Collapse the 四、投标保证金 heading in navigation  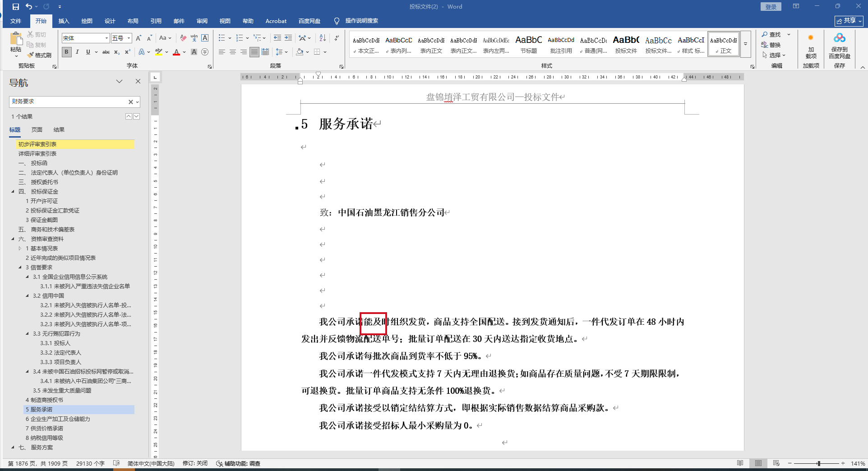coord(13,192)
